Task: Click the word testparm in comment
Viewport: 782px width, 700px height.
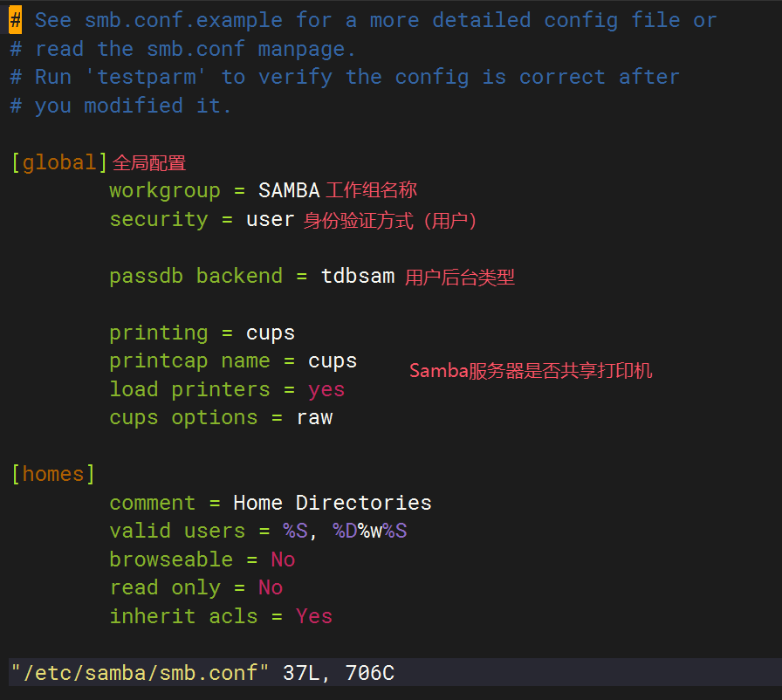Action: click(x=146, y=78)
